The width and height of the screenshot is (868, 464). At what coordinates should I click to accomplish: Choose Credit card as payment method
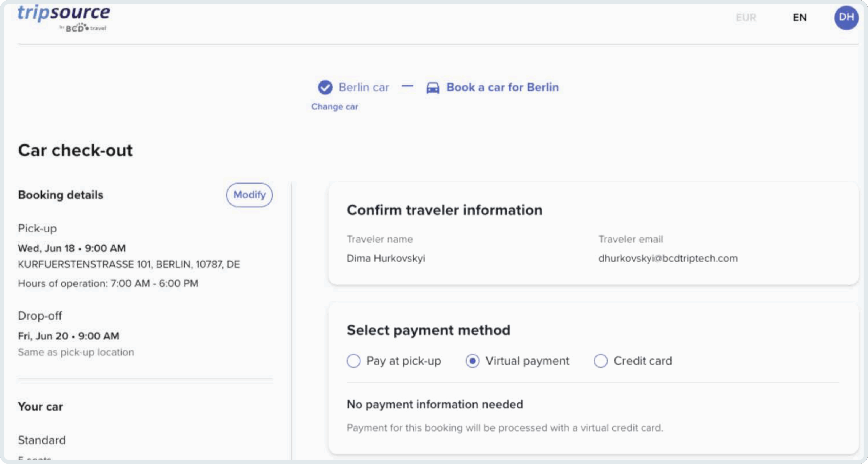pyautogui.click(x=600, y=361)
